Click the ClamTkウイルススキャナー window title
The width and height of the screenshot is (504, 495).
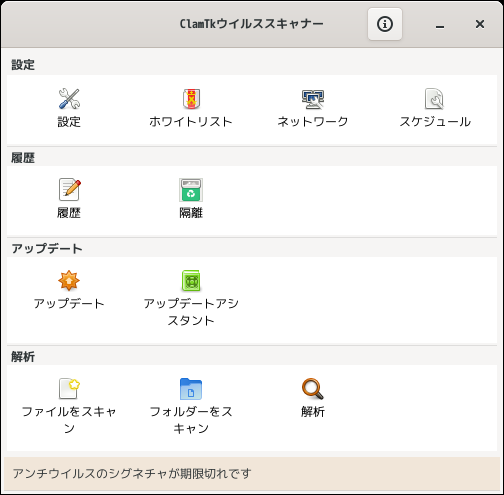tap(251, 24)
